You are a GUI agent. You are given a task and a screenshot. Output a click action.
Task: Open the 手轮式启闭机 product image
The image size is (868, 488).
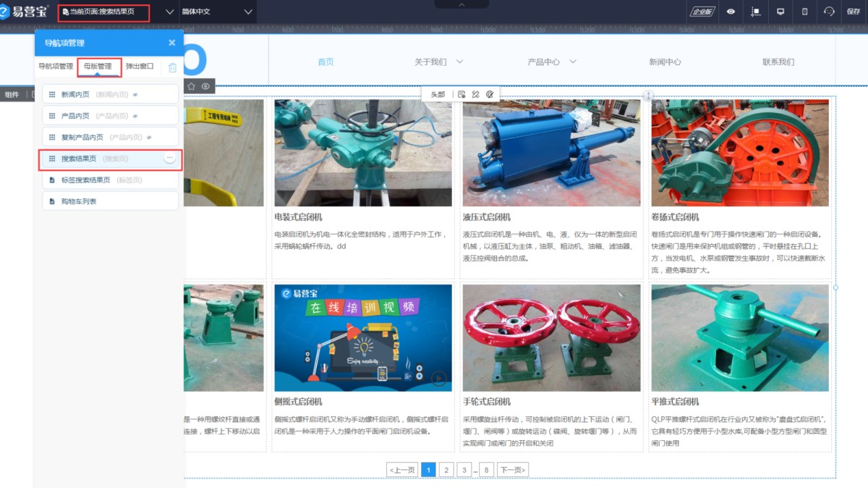point(551,338)
